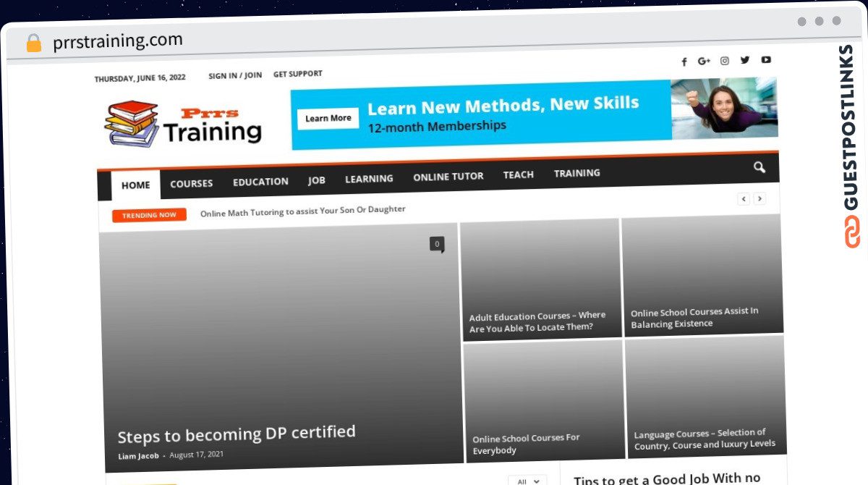Click the comment count bubble on featured post
This screenshot has height=485, width=868.
click(x=437, y=244)
